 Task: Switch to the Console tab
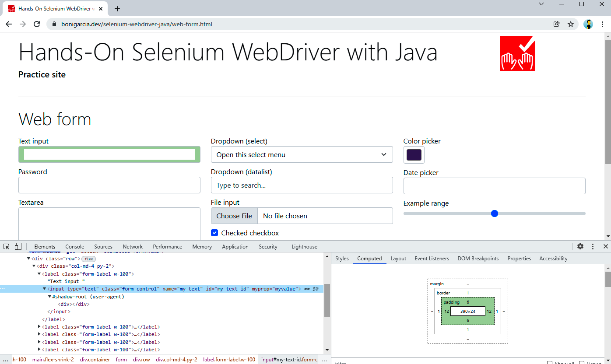coord(75,247)
